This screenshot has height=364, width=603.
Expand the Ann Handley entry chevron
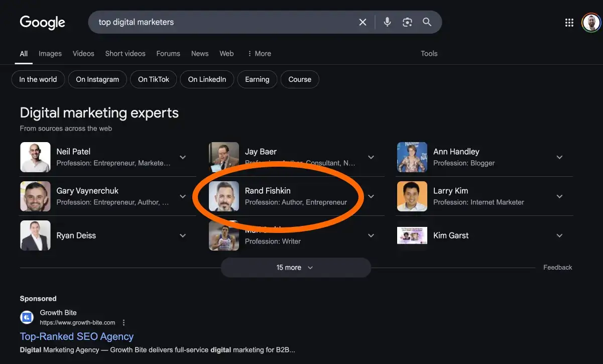(x=559, y=157)
